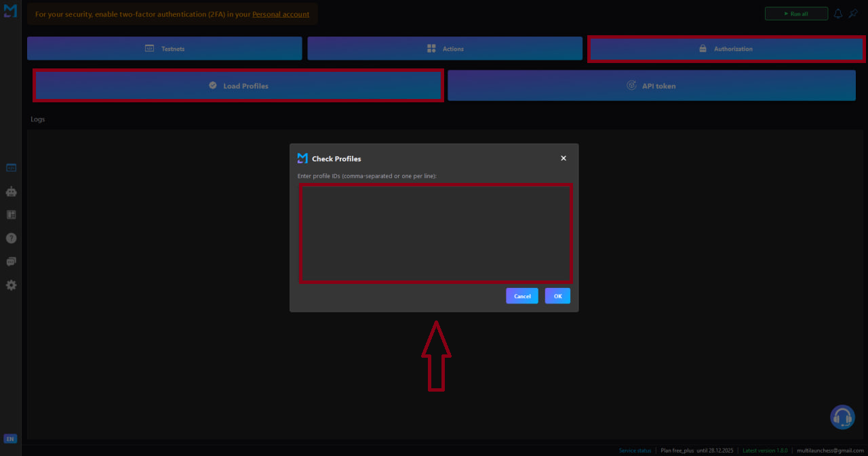Open the Personal account link in the 2FA banner
868x456 pixels.
pyautogui.click(x=281, y=14)
